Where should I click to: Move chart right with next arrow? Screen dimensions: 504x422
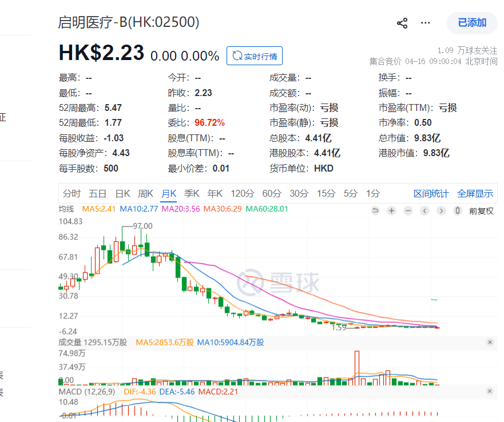click(x=441, y=210)
